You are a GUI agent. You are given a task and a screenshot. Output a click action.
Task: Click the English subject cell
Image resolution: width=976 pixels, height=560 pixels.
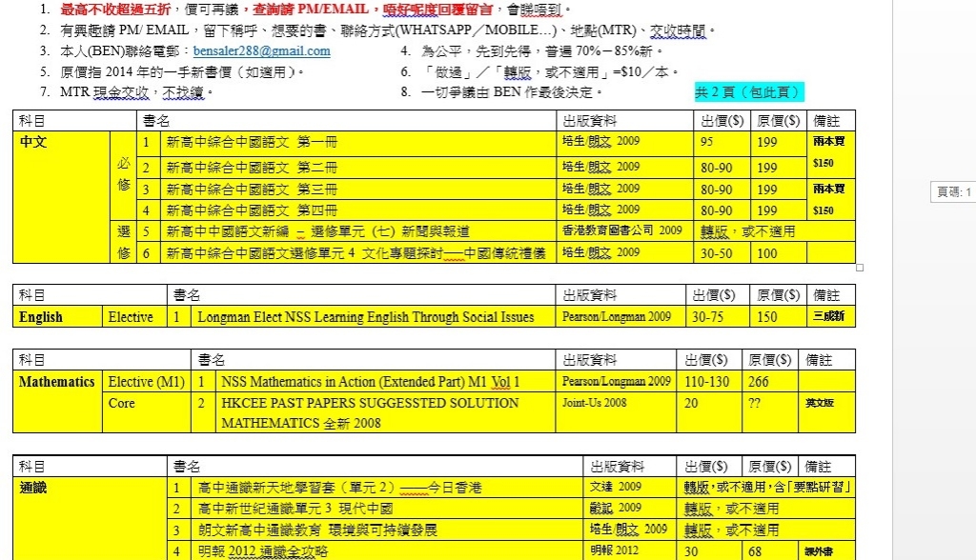(x=41, y=317)
